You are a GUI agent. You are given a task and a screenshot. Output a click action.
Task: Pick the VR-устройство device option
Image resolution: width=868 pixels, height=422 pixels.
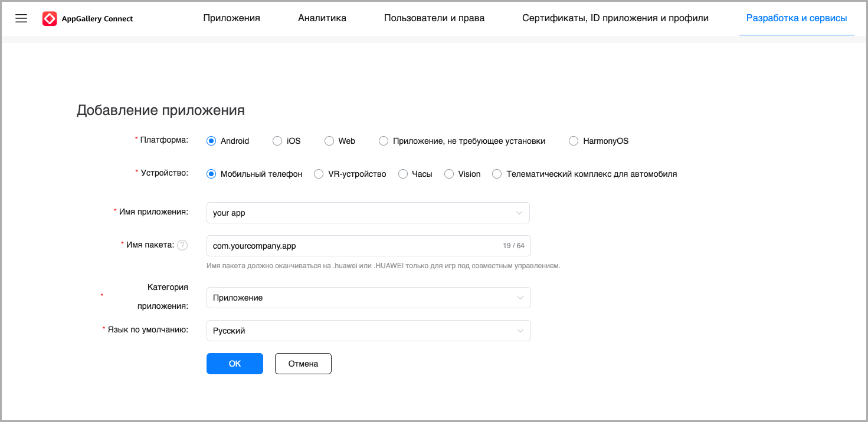319,174
